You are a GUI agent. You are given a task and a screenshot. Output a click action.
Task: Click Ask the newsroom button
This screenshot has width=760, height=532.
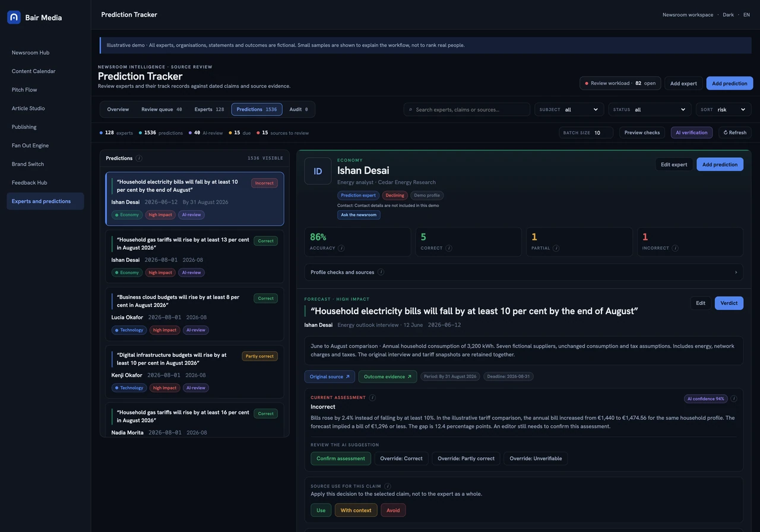pos(359,215)
